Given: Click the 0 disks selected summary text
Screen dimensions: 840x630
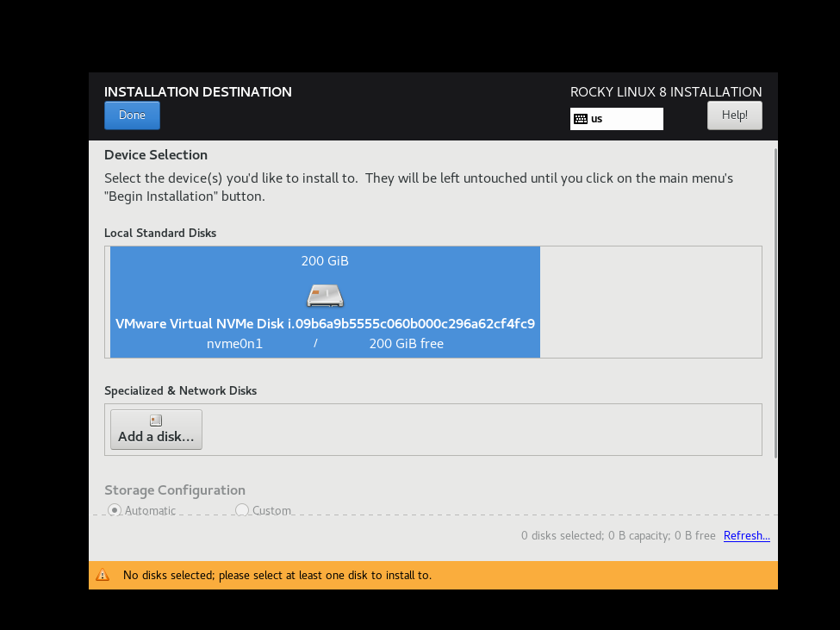Looking at the screenshot, I should click(x=619, y=536).
